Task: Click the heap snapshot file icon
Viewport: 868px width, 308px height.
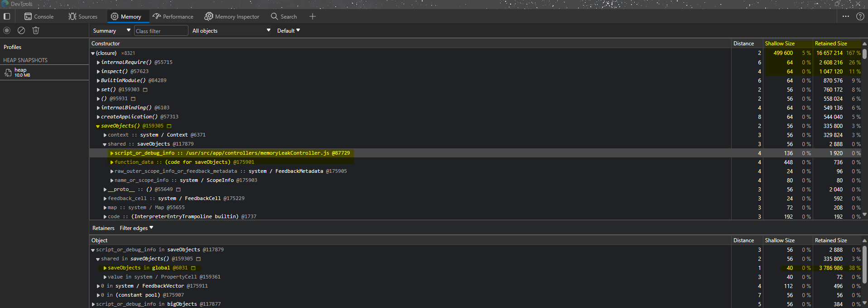Action: [8, 73]
